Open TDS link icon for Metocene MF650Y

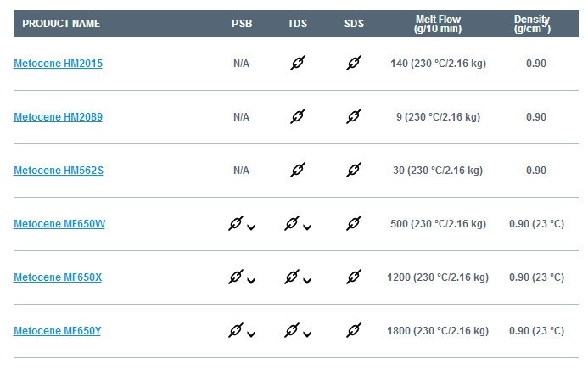(x=292, y=330)
